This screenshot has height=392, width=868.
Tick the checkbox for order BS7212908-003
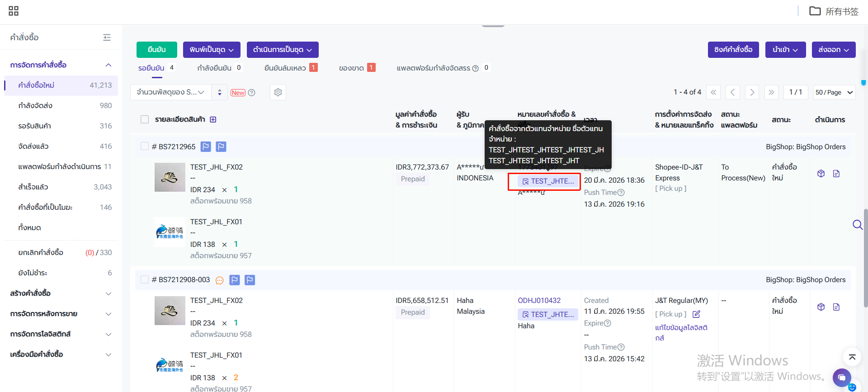pyautogui.click(x=145, y=280)
